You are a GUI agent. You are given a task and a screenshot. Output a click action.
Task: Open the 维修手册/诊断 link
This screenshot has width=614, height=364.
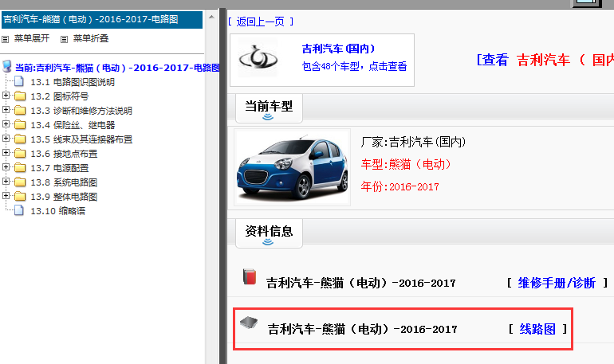coord(557,283)
